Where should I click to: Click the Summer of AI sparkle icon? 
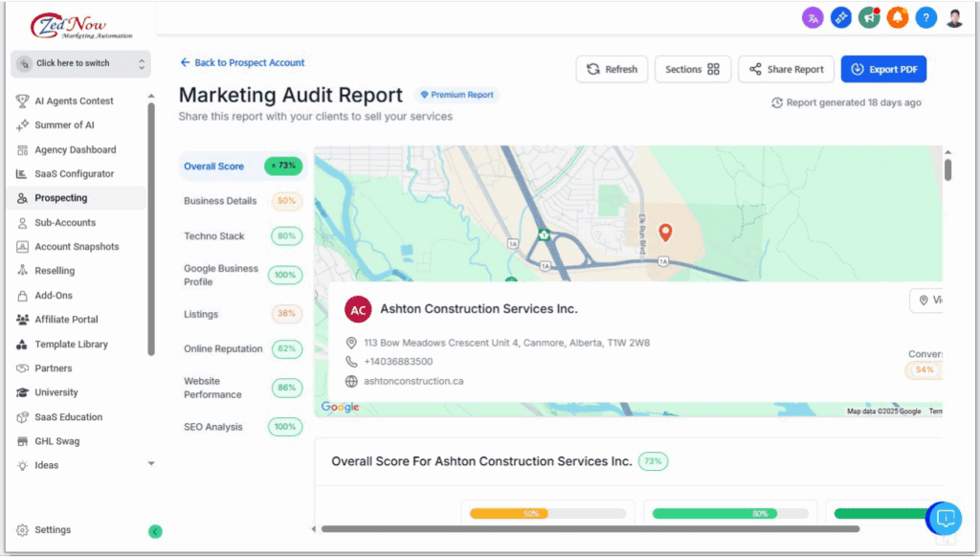[x=23, y=125]
